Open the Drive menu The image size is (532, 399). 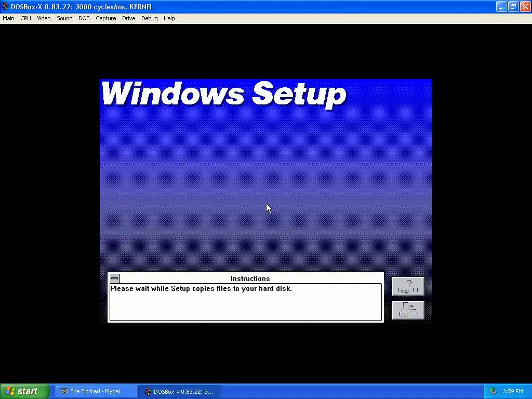point(129,18)
